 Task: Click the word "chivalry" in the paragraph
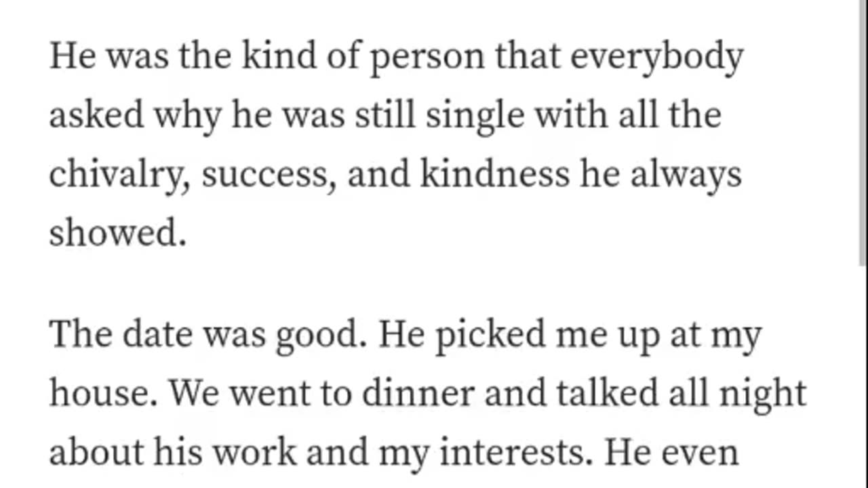[x=119, y=176]
